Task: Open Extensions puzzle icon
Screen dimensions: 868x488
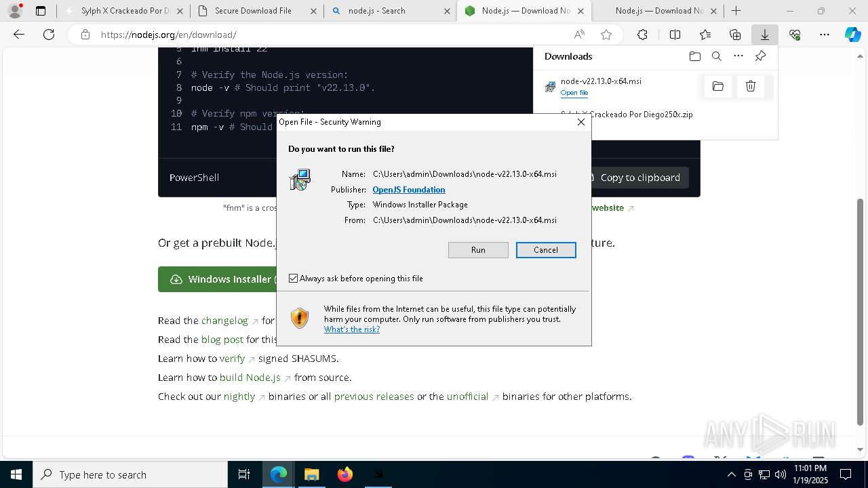Action: (x=642, y=35)
